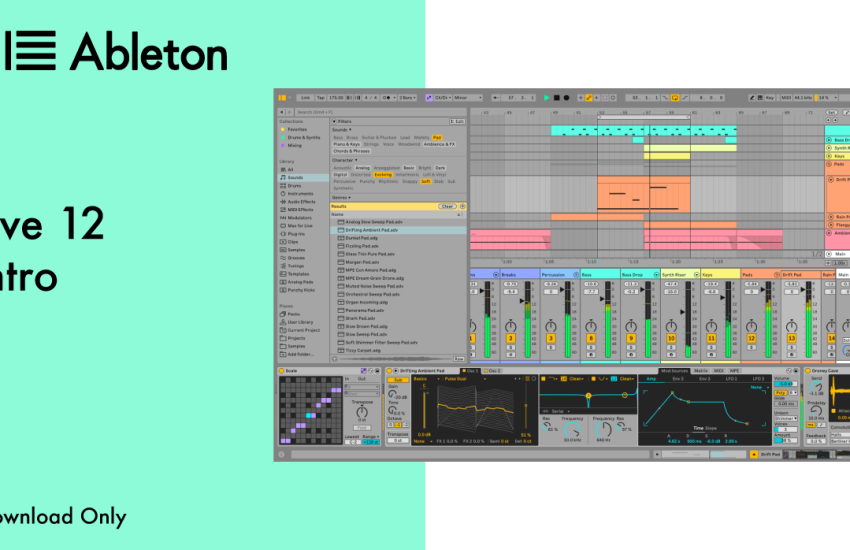Start playback with the green Play button
Screen dimensions: 850x550
tap(547, 98)
